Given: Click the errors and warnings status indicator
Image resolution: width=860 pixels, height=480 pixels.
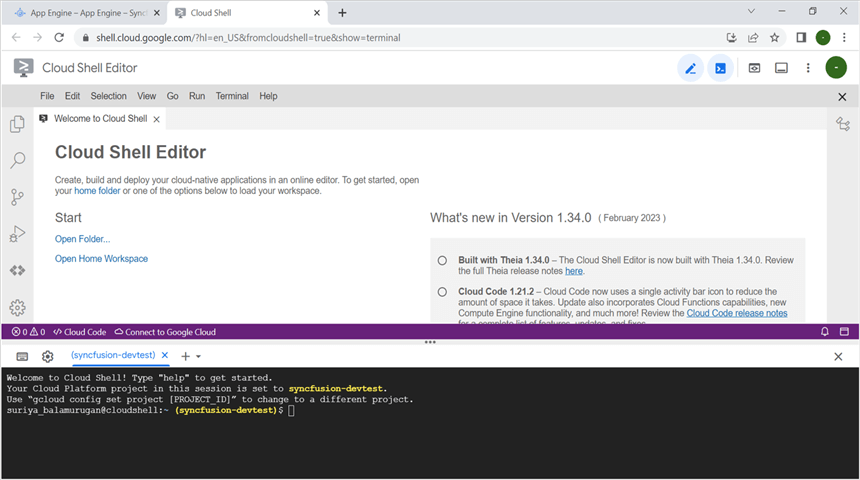Looking at the screenshot, I should [x=29, y=332].
